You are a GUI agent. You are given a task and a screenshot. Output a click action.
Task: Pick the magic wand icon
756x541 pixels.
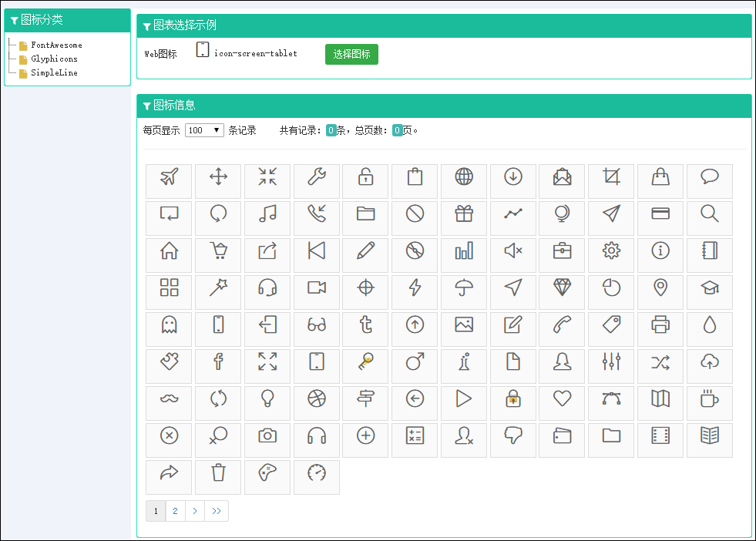(x=218, y=288)
